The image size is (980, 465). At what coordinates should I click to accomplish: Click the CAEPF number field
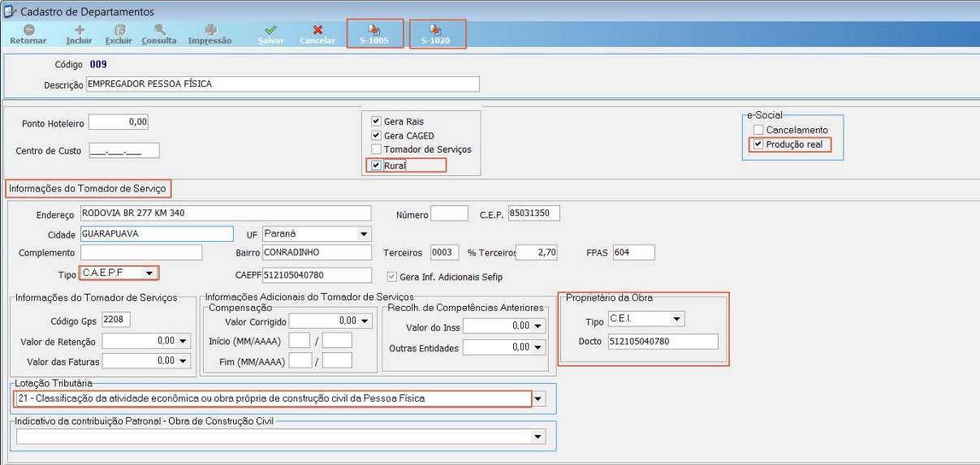(317, 275)
